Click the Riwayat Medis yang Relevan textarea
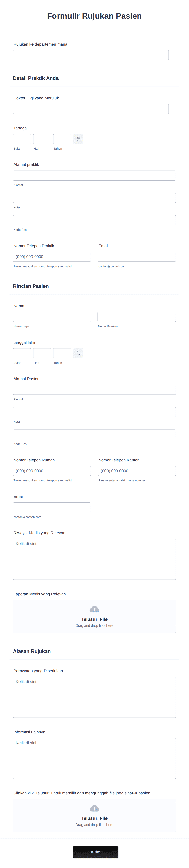This screenshot has height=868, width=189. click(x=94, y=559)
